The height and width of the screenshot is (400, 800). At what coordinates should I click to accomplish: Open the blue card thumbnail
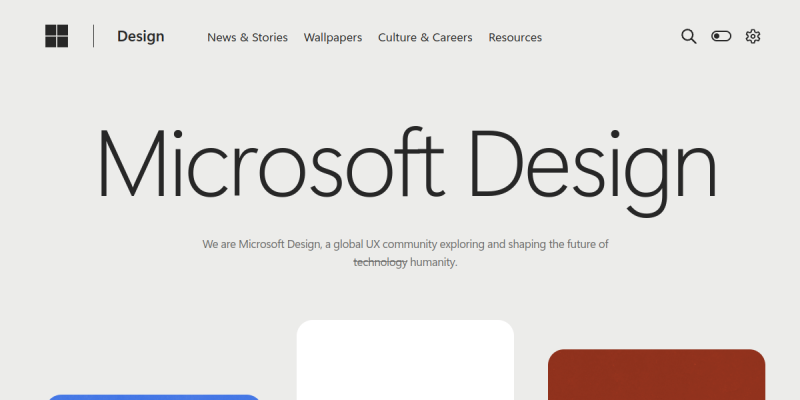tap(154, 397)
